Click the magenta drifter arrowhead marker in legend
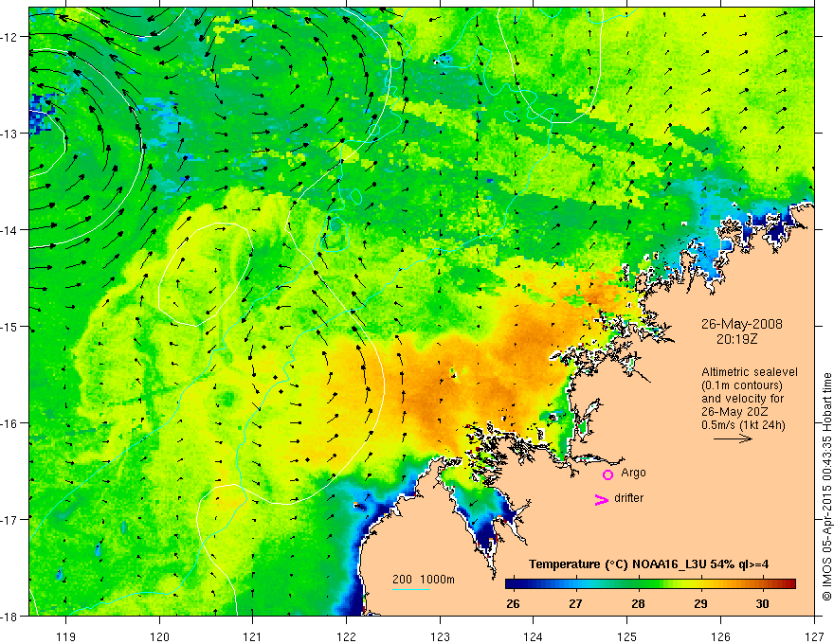Viewport: 834px width, 644px height. coord(601,499)
